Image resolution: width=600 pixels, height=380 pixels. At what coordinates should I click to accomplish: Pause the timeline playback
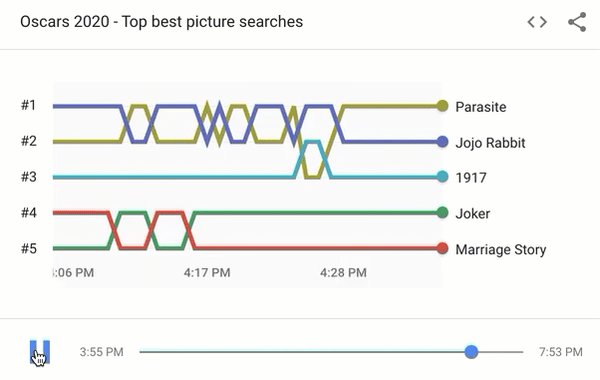click(40, 352)
